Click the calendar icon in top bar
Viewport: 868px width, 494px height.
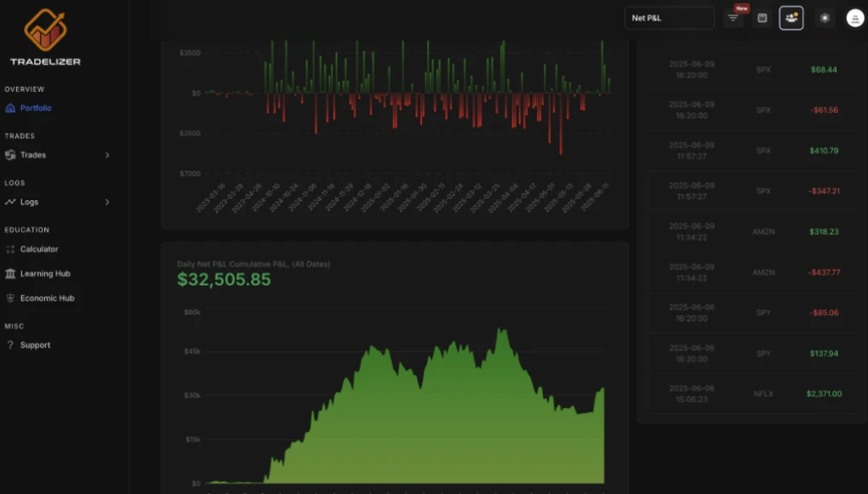coord(762,18)
